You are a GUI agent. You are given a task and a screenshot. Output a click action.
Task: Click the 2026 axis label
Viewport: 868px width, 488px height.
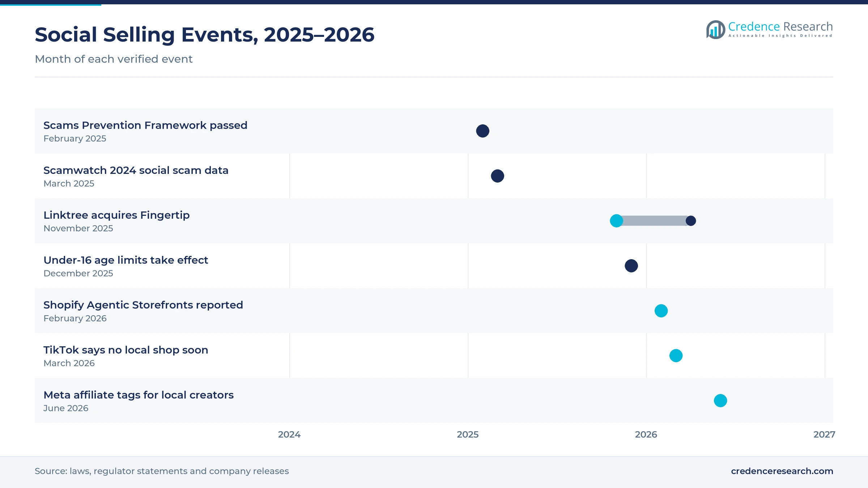click(x=646, y=435)
